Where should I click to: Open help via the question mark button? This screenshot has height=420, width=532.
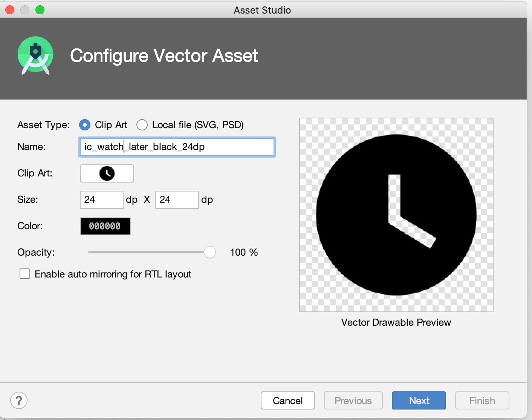[x=19, y=400]
